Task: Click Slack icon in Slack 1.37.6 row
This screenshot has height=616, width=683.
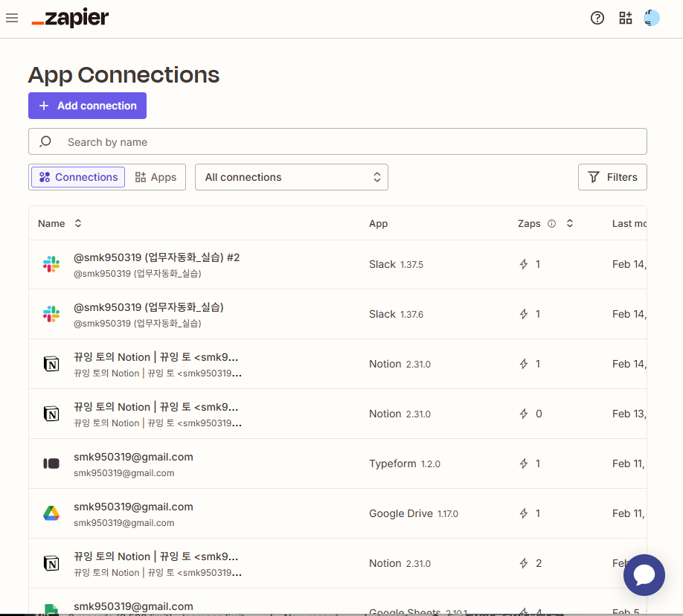Action: tap(51, 314)
